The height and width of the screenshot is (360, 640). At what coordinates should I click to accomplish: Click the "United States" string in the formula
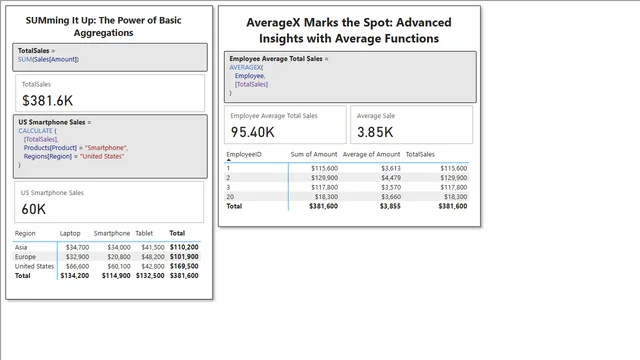click(102, 156)
